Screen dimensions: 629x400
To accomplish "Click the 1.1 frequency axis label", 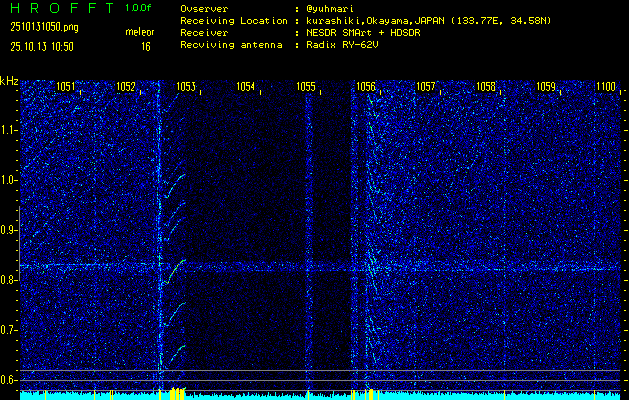I will (x=7, y=131).
